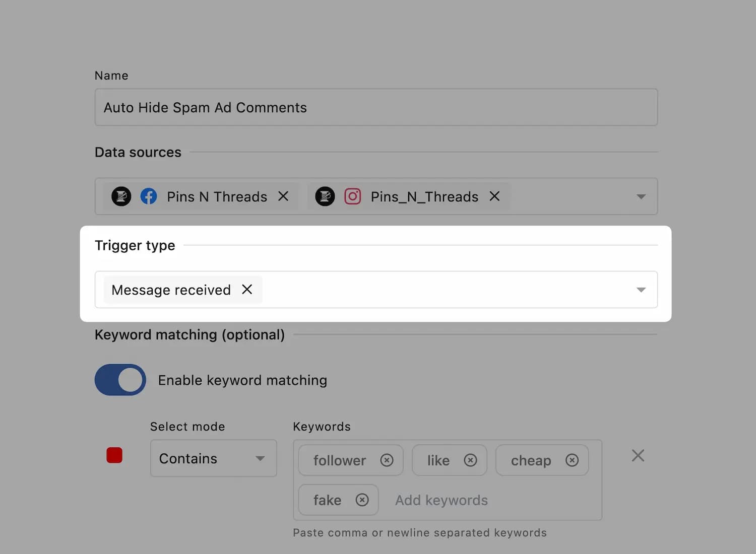
Task: Focus the Name input field
Action: 375,108
